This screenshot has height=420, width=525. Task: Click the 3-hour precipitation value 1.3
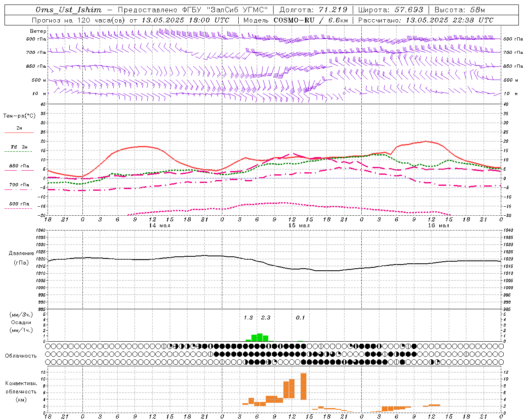click(x=248, y=317)
